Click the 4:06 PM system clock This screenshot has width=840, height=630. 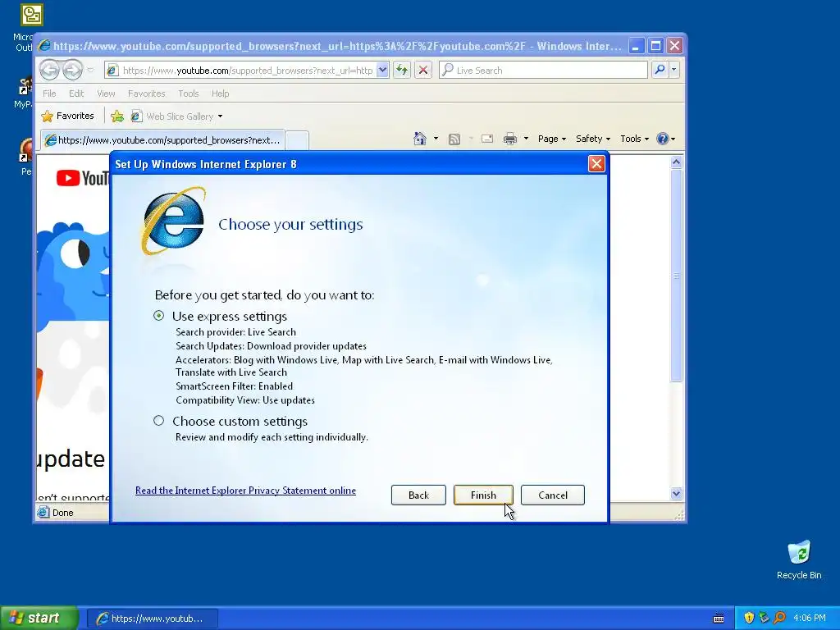810,619
